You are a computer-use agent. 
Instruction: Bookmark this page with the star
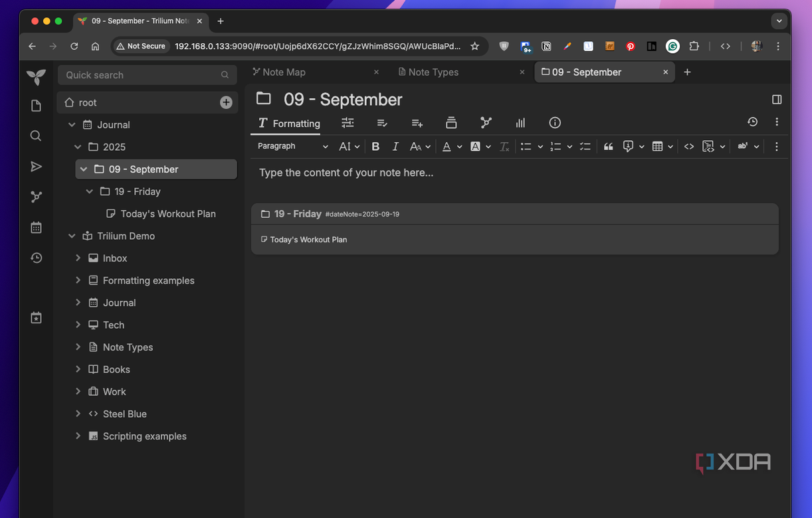coord(474,46)
